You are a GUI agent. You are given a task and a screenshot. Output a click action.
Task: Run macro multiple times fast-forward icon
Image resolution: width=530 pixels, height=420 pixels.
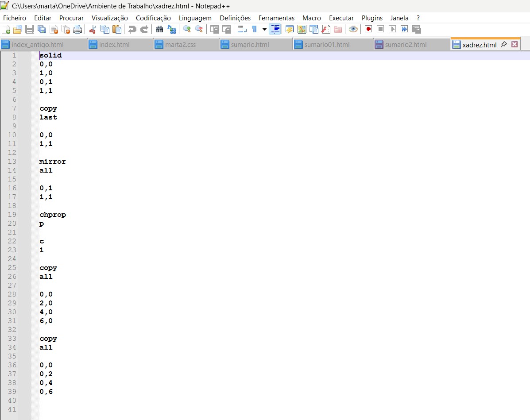coord(404,29)
